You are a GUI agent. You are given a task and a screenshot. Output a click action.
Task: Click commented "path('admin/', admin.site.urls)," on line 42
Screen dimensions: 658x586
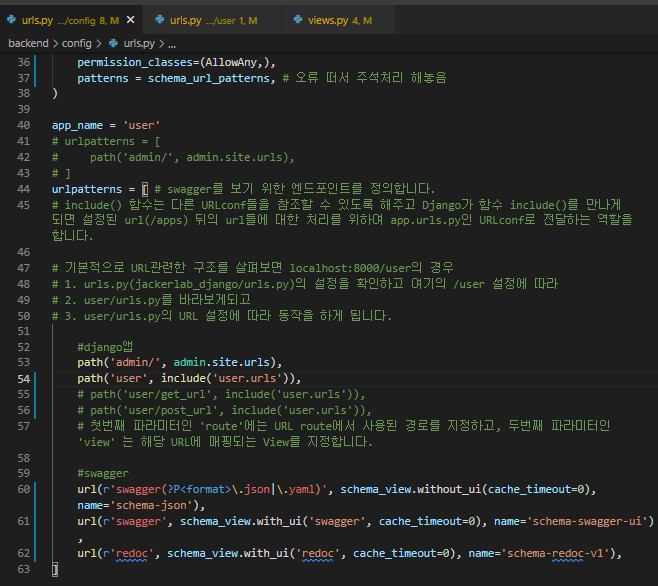pos(192,157)
